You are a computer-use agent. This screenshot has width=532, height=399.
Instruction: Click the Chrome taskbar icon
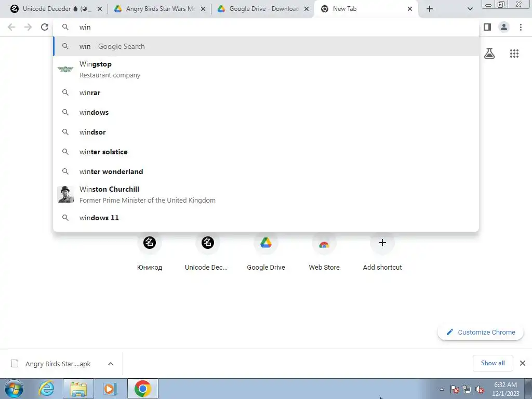(142, 389)
